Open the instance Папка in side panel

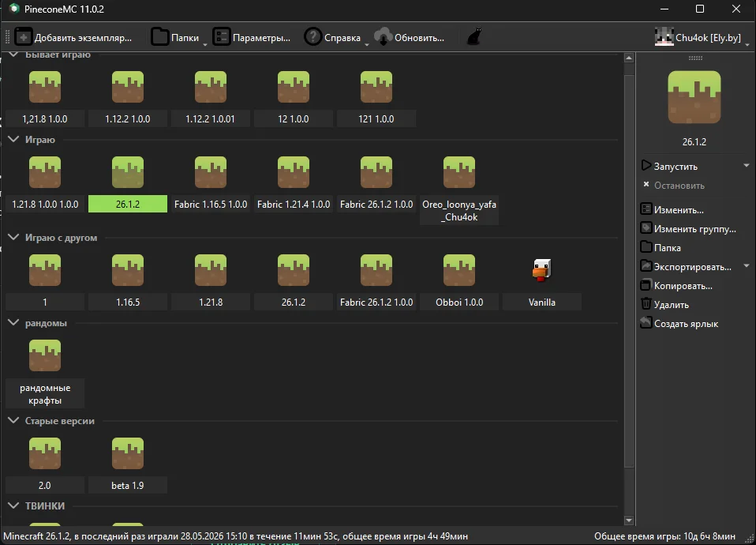tap(661, 248)
